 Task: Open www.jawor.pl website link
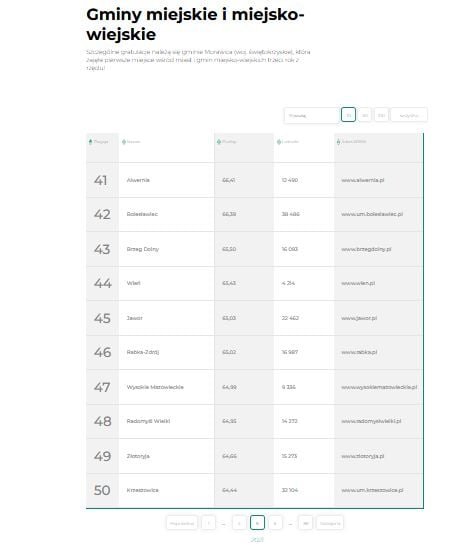pyautogui.click(x=359, y=318)
